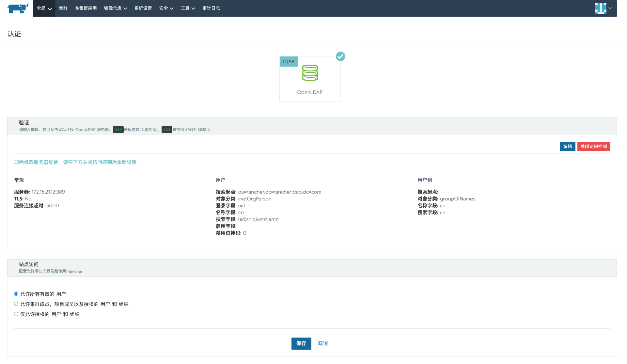The width and height of the screenshot is (627, 364).
Task: Click the 禁用位掩码 value 0
Action: [245, 233]
